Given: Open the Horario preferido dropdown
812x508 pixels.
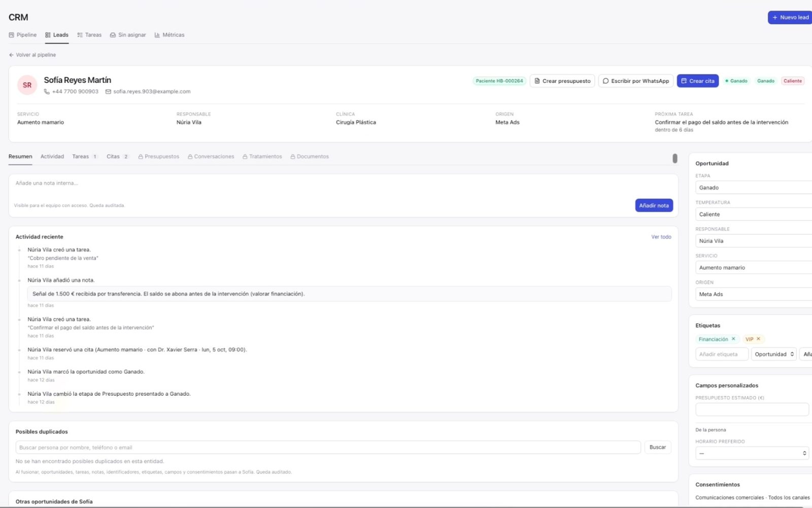Looking at the screenshot, I should click(752, 453).
